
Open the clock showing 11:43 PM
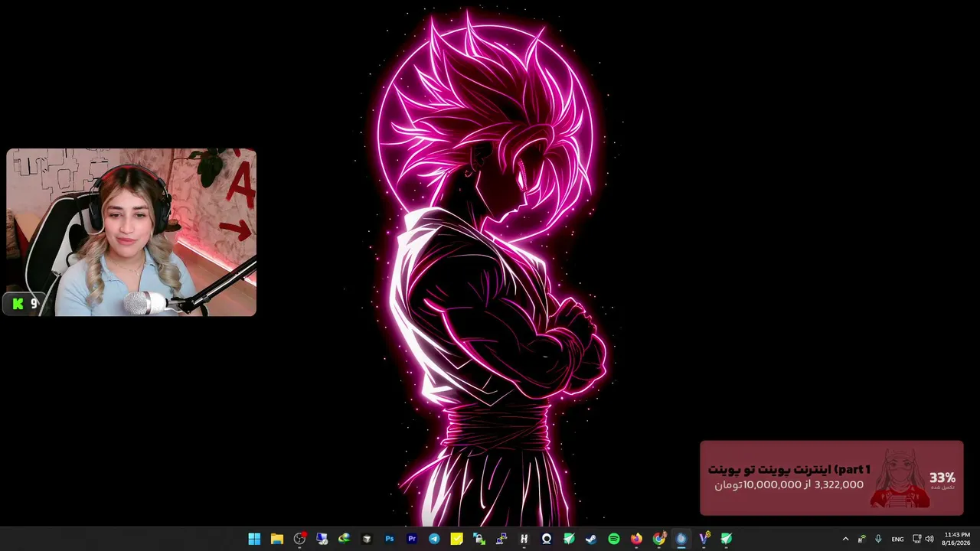click(956, 539)
